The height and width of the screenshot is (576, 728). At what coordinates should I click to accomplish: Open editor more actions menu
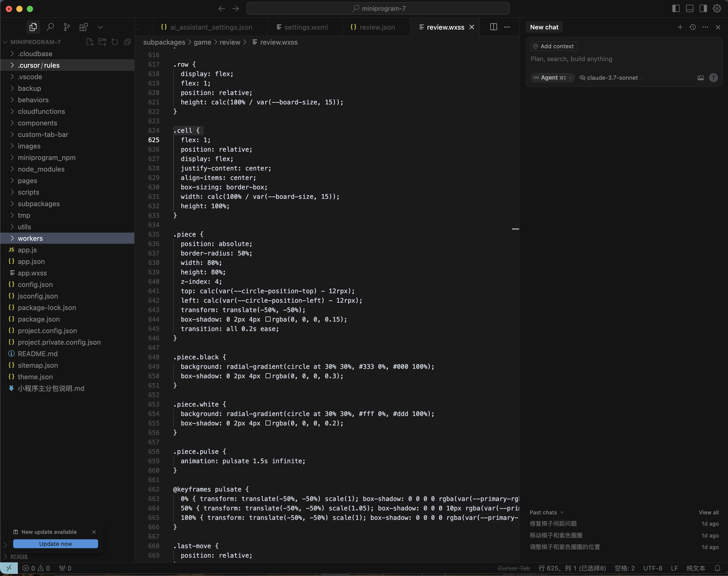(507, 27)
